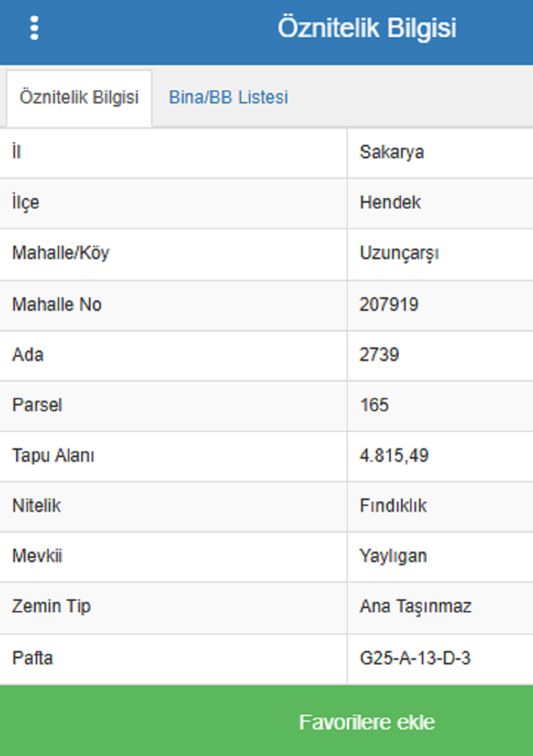This screenshot has height=756, width=533.
Task: Switch to the Bina/BB Listesi tab
Action: coord(228,97)
